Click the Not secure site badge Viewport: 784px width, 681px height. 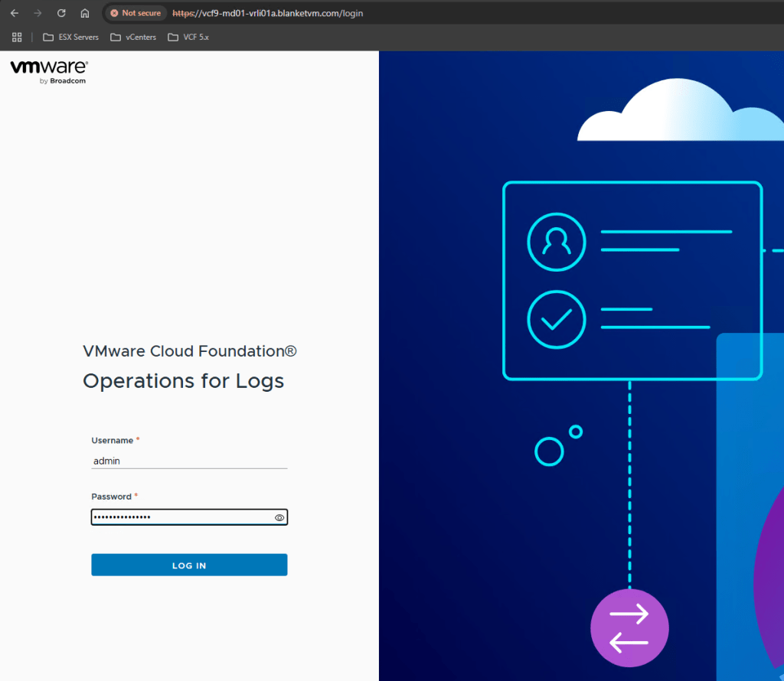[136, 13]
